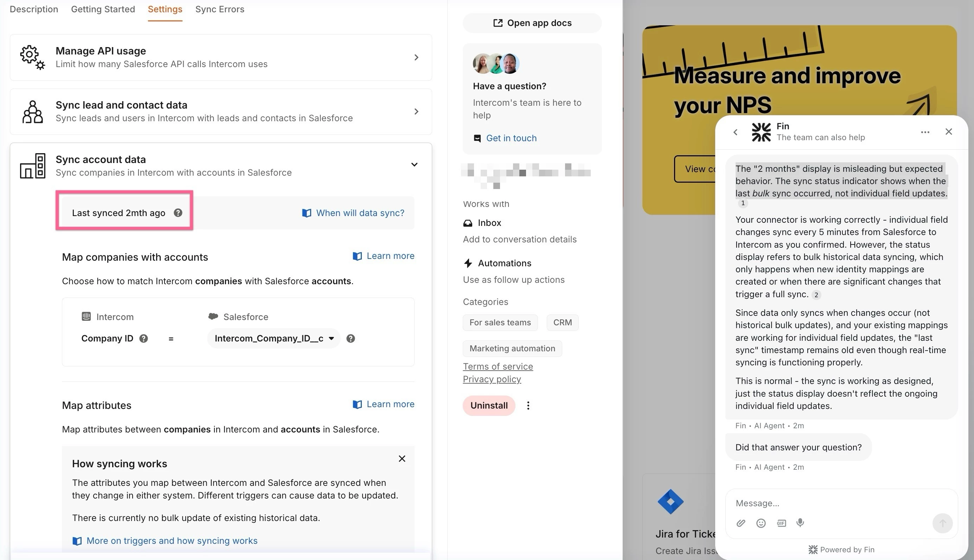974x560 pixels.
Task: Click the help icon after Intercom_Company_ID__c dropdown
Action: click(351, 338)
